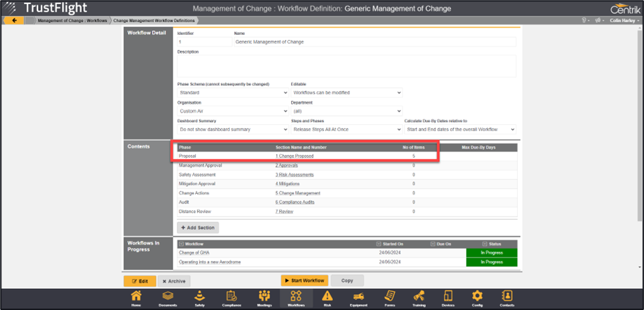This screenshot has height=310, width=644.
Task: Select Management of Change : Workflows breadcrumb
Action: (x=72, y=20)
